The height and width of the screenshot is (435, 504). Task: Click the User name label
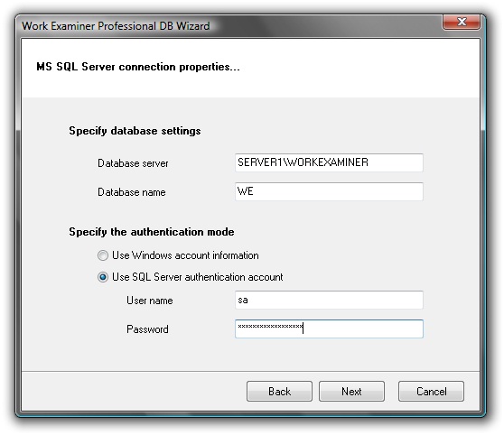(149, 301)
